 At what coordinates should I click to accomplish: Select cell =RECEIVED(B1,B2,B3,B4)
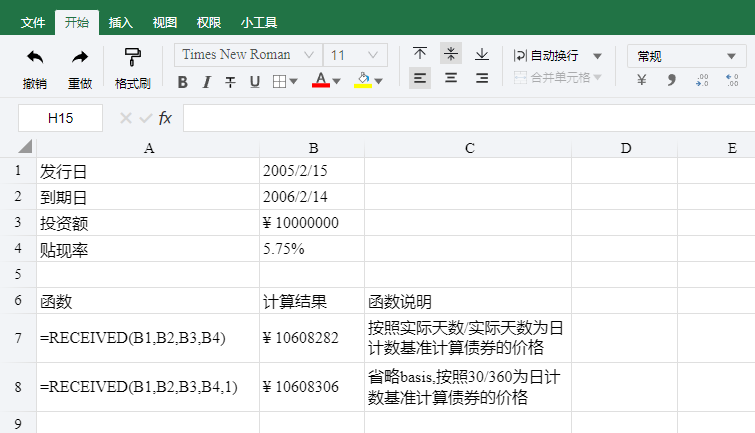pyautogui.click(x=148, y=338)
